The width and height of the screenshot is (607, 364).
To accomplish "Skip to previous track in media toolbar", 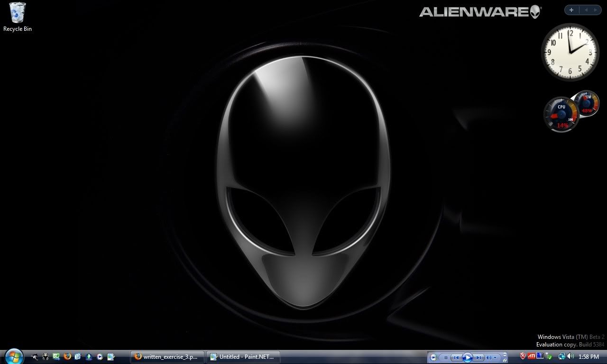I will (x=456, y=357).
